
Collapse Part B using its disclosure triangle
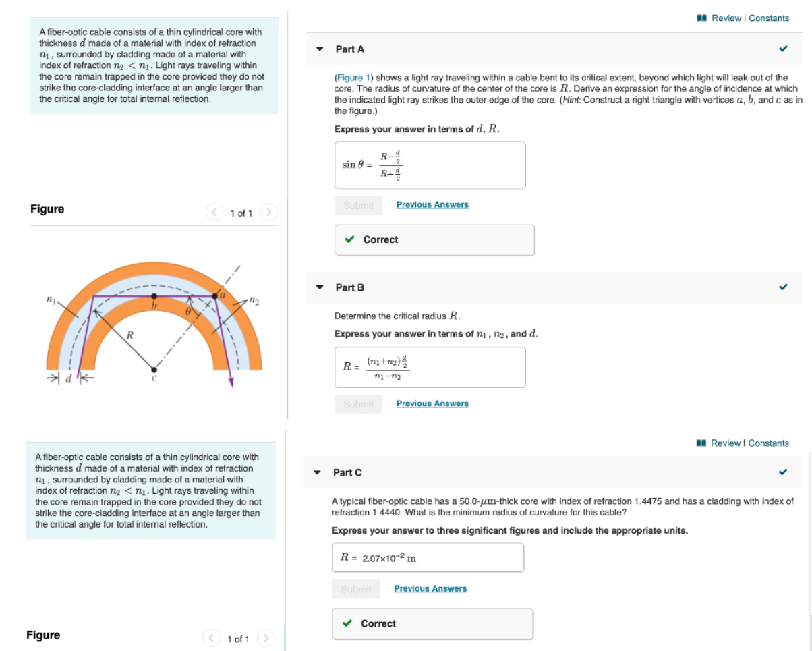(320, 287)
